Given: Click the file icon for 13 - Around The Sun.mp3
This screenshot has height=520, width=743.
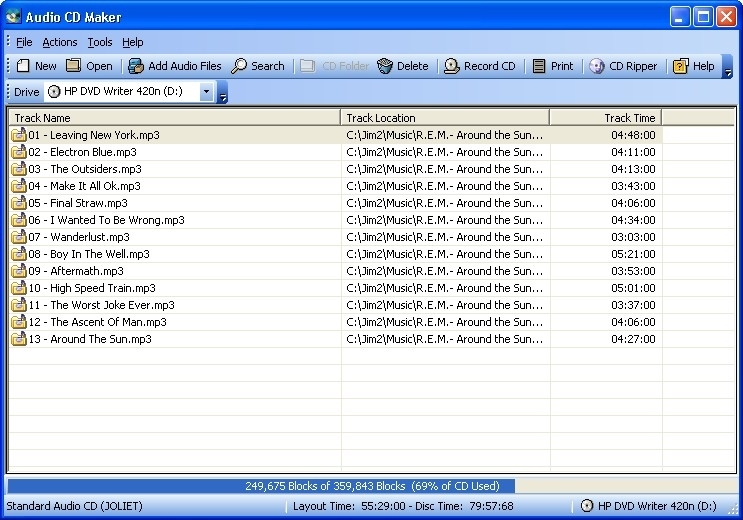Looking at the screenshot, I should click(18, 339).
